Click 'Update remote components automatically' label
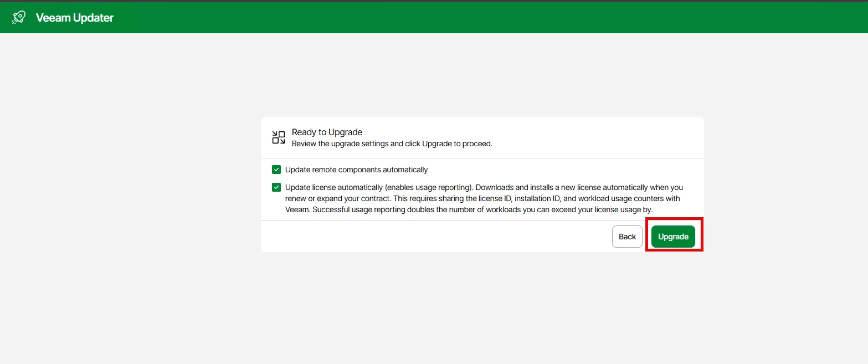The height and width of the screenshot is (364, 868). tap(357, 170)
